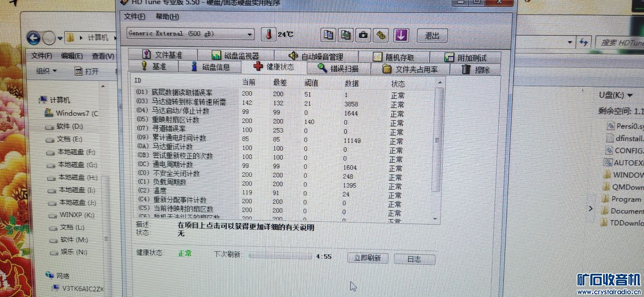Click the copy info to clipboard icon

click(328, 35)
